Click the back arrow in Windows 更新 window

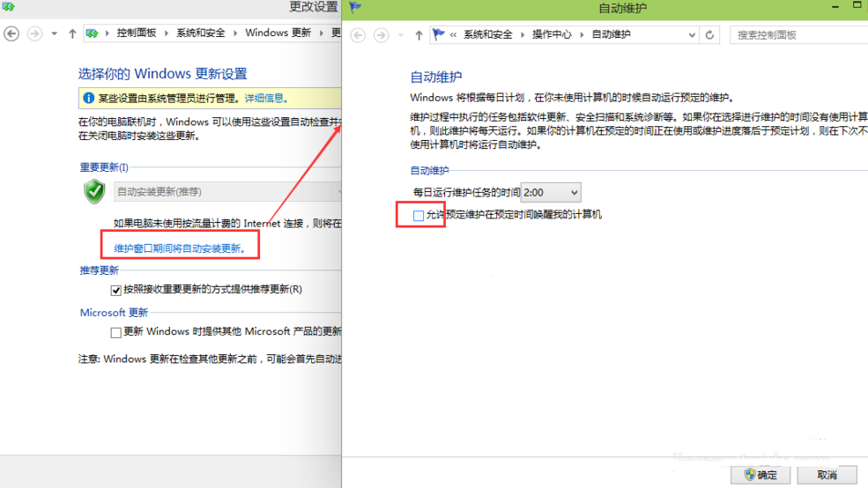click(x=11, y=33)
